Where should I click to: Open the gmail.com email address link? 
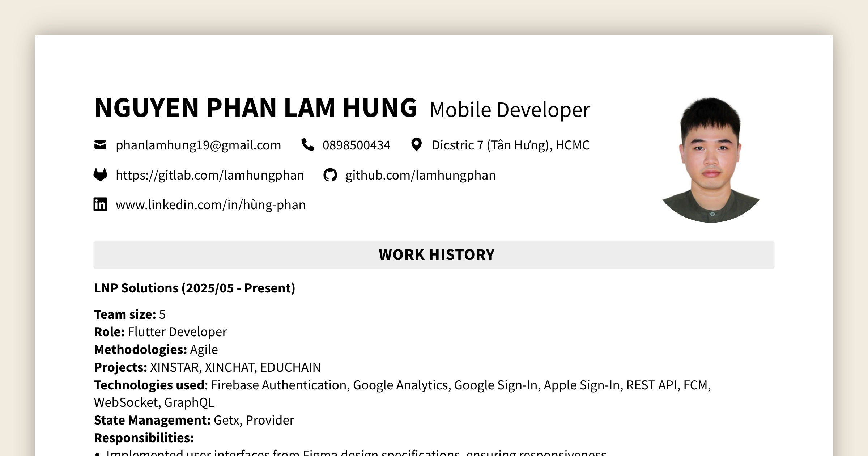[x=198, y=145]
